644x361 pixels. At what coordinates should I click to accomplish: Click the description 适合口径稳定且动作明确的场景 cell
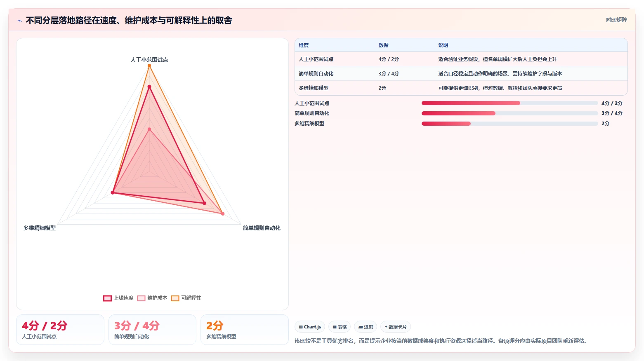point(500,74)
